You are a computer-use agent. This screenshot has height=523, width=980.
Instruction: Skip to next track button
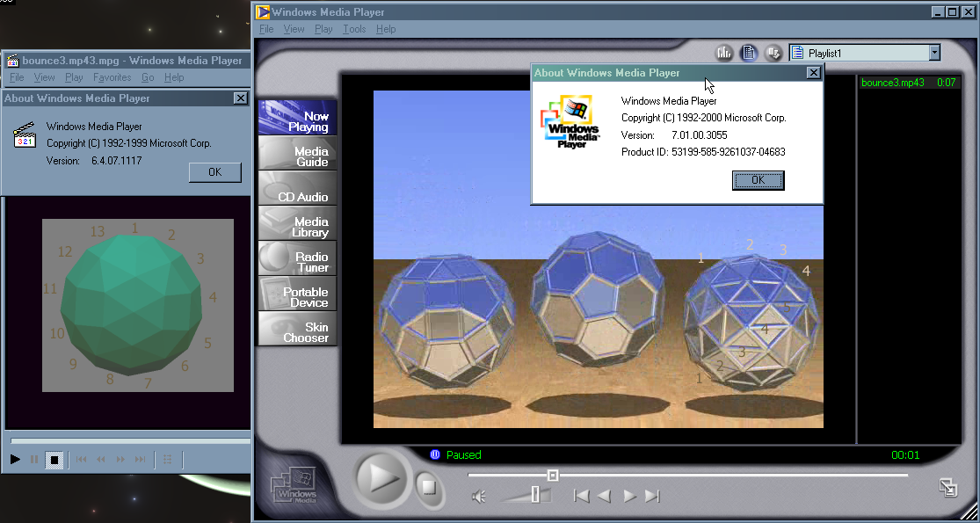tap(652, 496)
